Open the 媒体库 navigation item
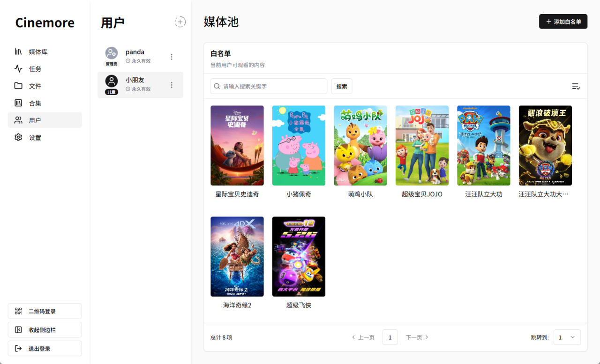Image resolution: width=600 pixels, height=364 pixels. 45,52
